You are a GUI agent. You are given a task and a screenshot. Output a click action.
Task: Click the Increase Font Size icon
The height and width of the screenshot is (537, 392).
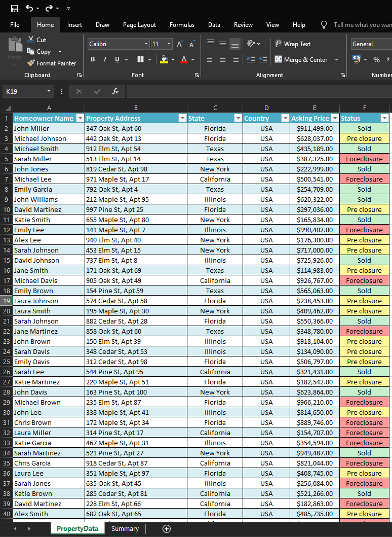click(180, 44)
